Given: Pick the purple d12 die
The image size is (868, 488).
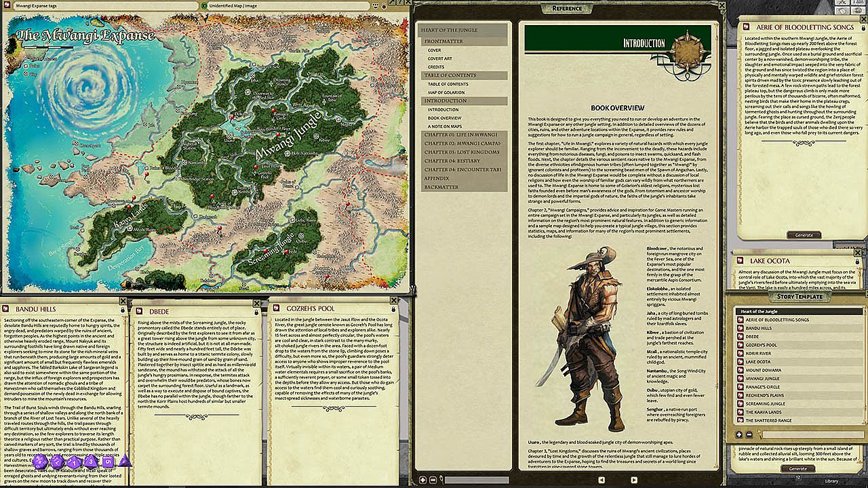Looking at the screenshot, I should click(x=58, y=462).
